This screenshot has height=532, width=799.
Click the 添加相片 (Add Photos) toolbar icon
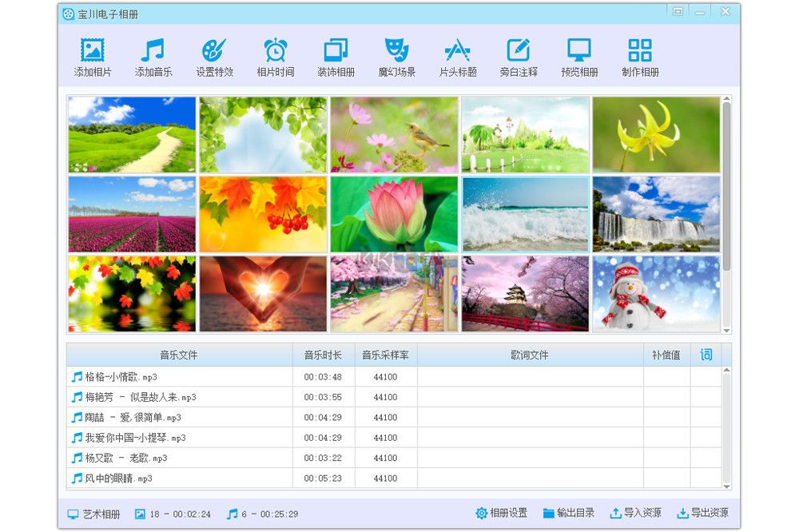point(93,56)
